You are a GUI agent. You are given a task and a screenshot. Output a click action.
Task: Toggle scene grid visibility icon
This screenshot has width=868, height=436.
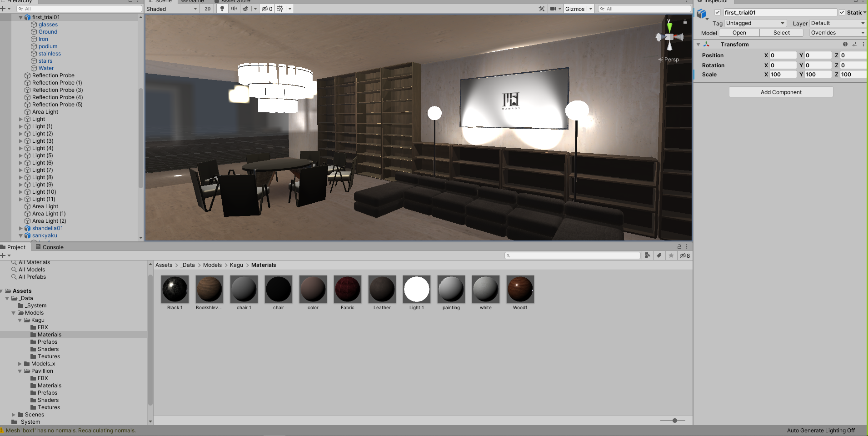click(280, 9)
